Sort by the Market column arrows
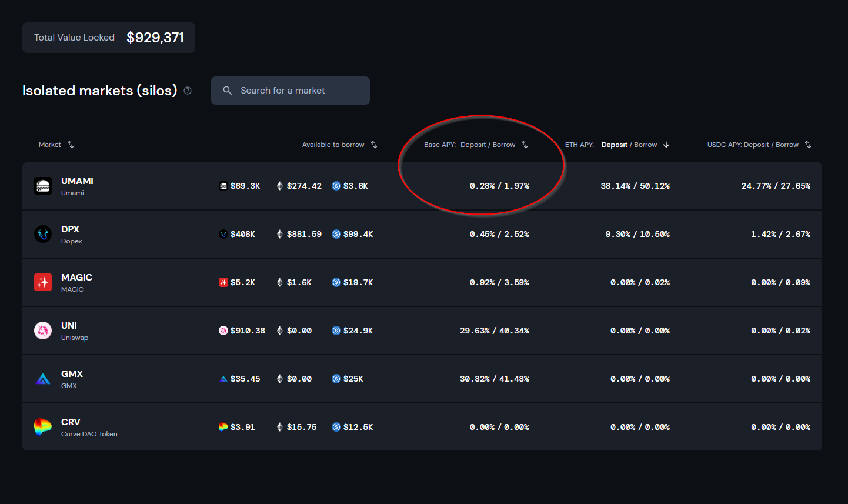 (x=71, y=145)
